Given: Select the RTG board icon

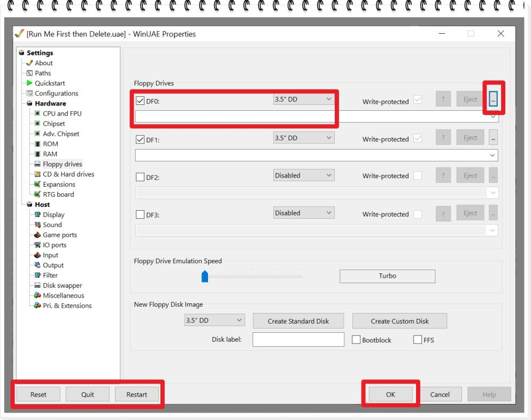Looking at the screenshot, I should pyautogui.click(x=38, y=194).
